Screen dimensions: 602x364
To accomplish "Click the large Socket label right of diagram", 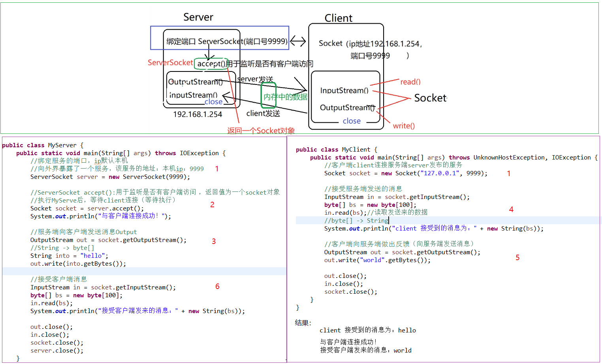I will (430, 98).
